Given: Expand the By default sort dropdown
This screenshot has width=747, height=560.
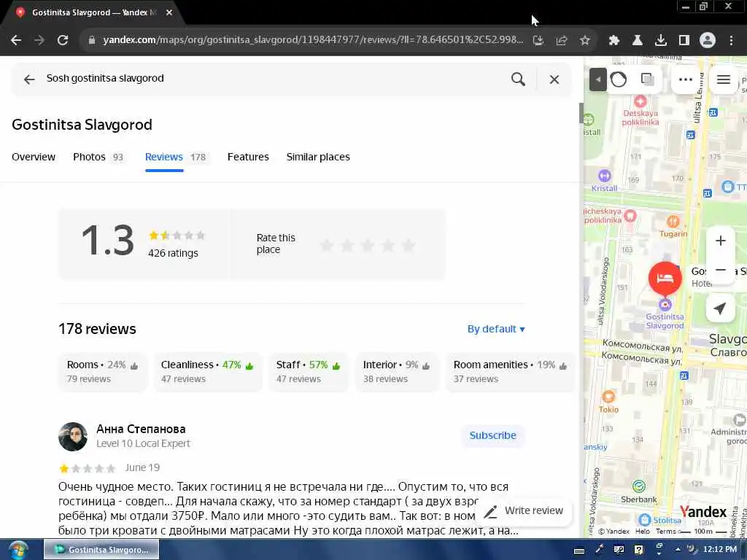Looking at the screenshot, I should click(496, 329).
